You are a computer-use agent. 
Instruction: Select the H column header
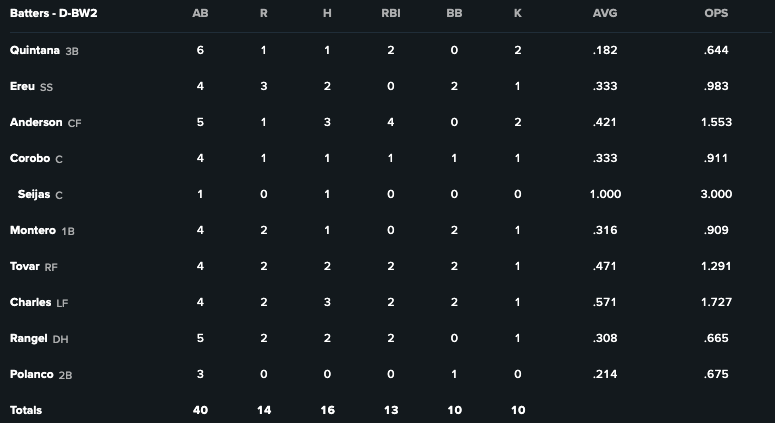(327, 14)
